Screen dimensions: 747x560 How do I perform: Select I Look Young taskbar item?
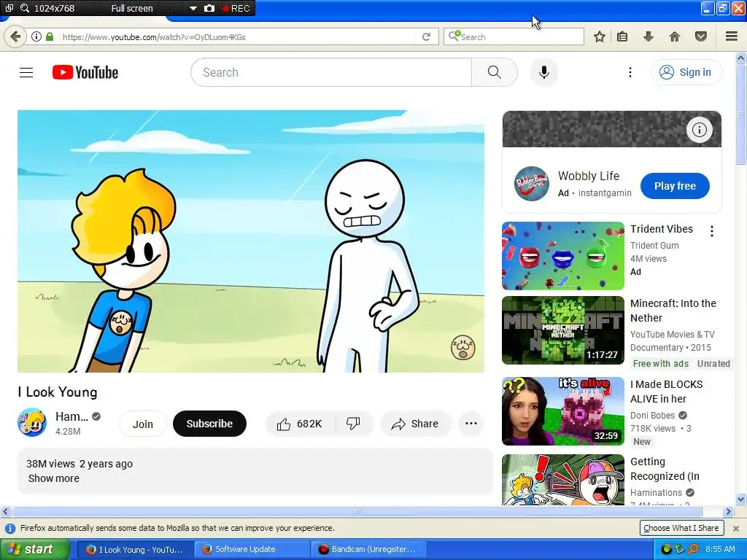[x=136, y=549]
